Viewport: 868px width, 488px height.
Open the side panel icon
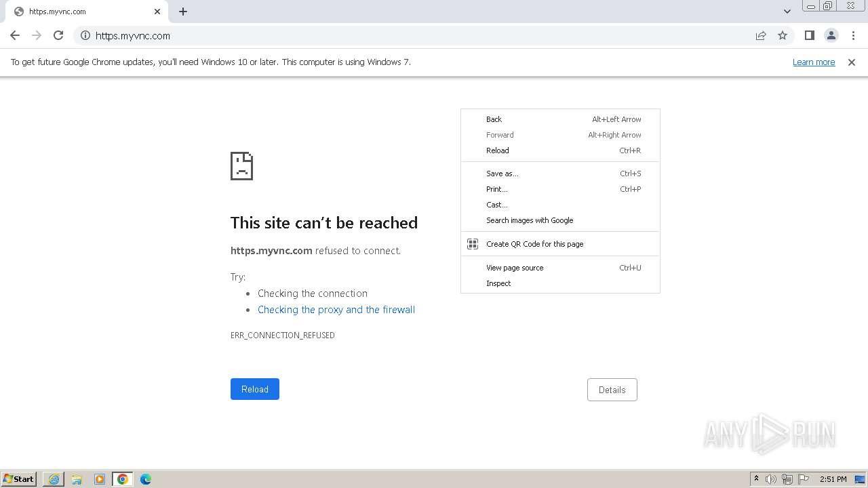[x=809, y=35]
